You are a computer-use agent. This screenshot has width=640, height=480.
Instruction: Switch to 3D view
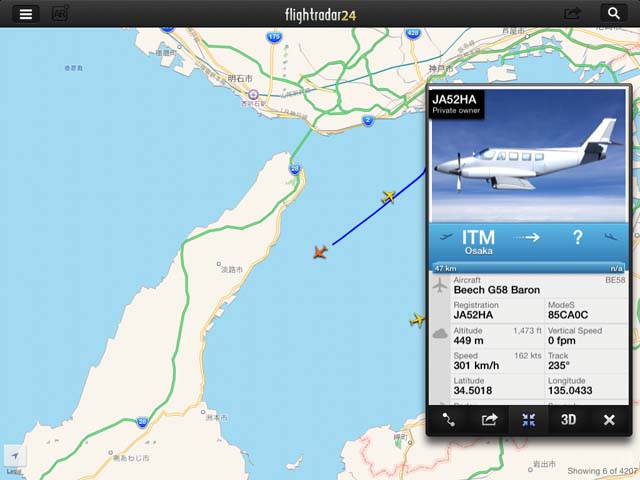pyautogui.click(x=568, y=420)
